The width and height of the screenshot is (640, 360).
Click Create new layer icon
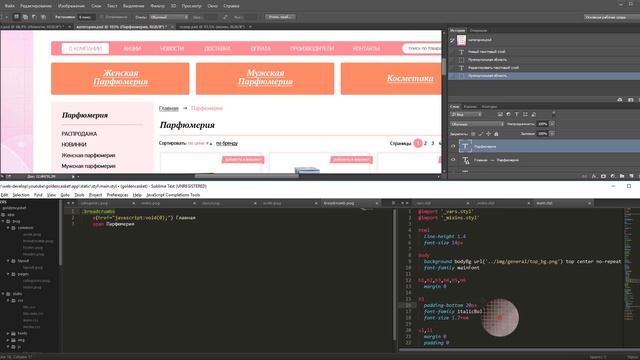click(x=631, y=176)
